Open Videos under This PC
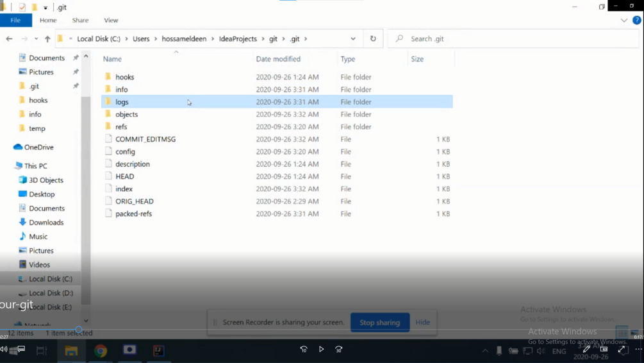 point(40,265)
